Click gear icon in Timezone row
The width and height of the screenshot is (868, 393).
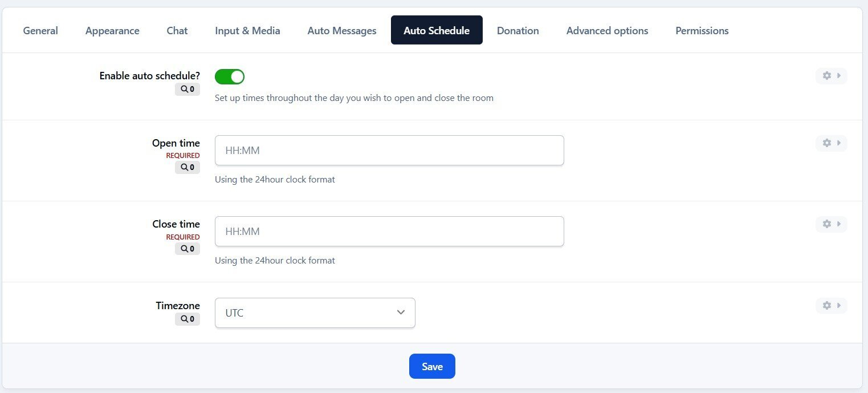pyautogui.click(x=826, y=306)
